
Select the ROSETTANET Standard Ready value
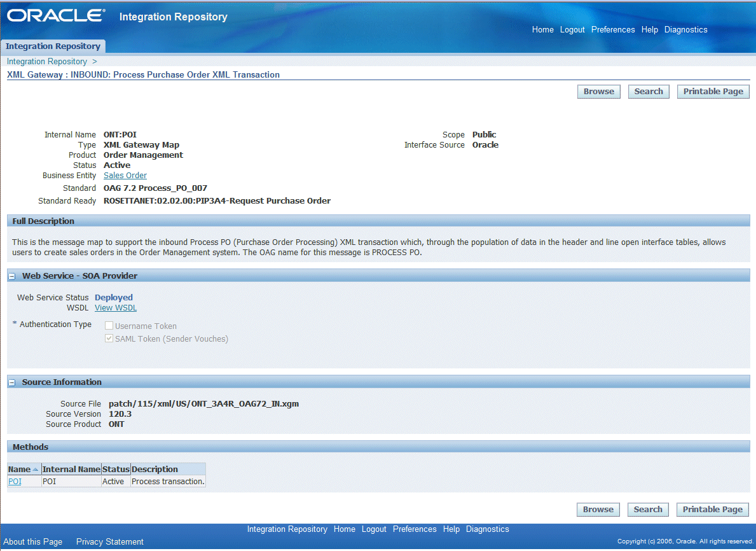click(217, 200)
